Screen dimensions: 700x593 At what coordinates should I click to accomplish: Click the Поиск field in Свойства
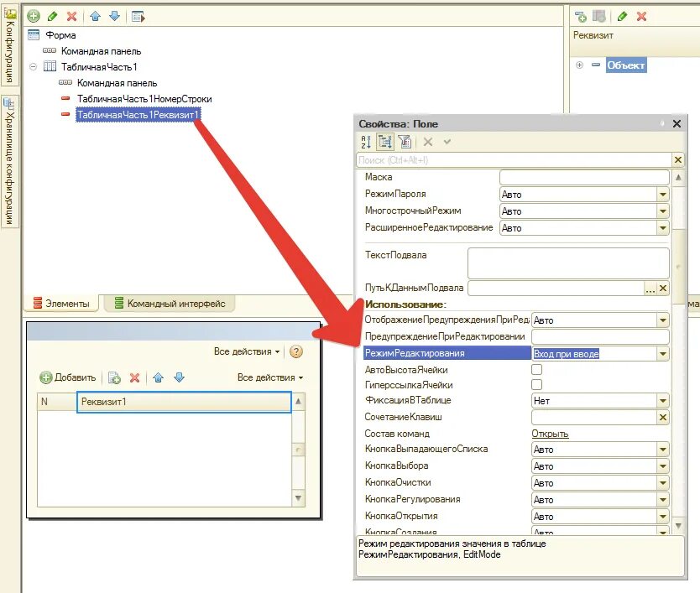click(514, 159)
